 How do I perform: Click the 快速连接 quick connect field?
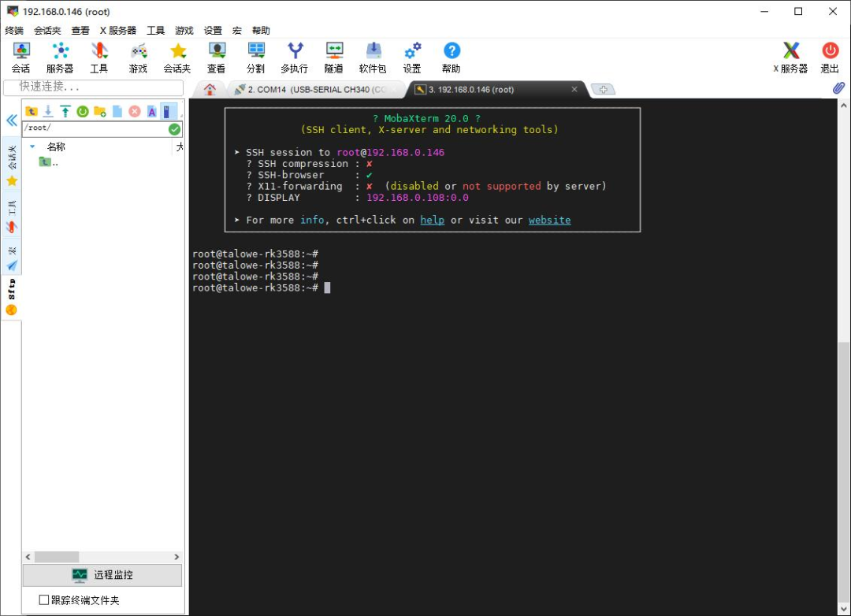[x=93, y=87]
